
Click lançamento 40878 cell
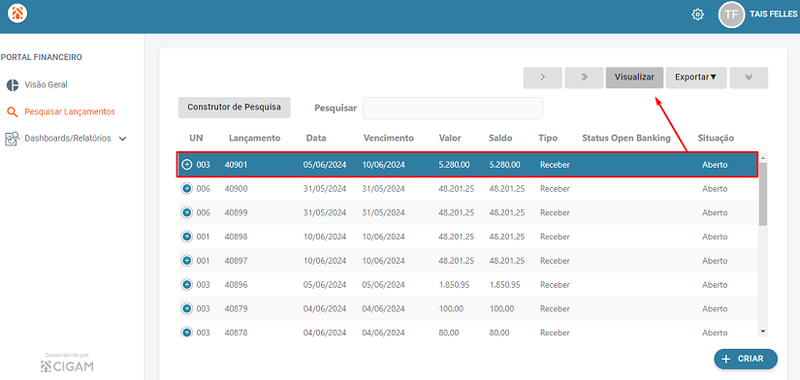pos(236,333)
